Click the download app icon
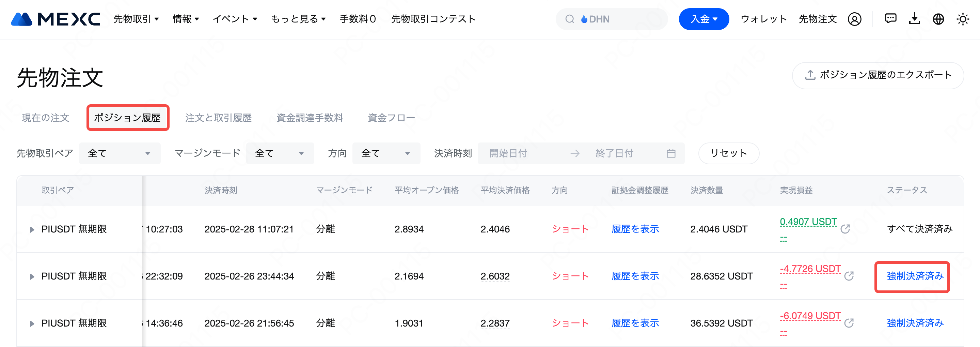The height and width of the screenshot is (347, 980). [x=915, y=19]
